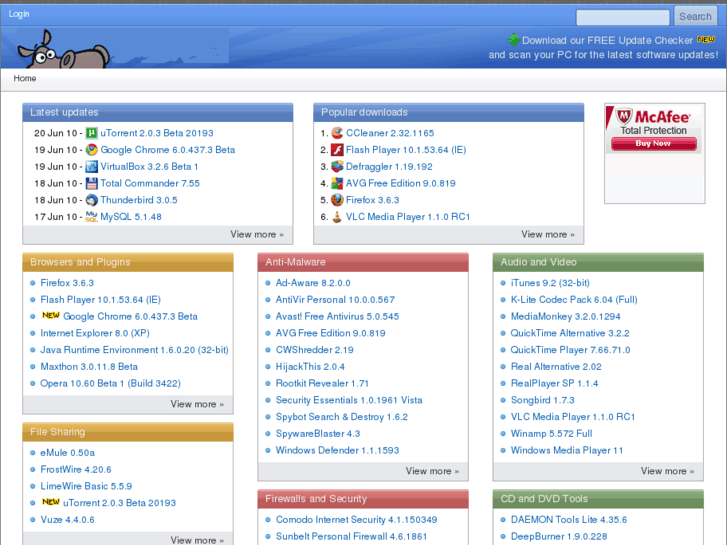Click the Firefox icon in Popular downloads
The height and width of the screenshot is (545, 727).
tap(337, 200)
